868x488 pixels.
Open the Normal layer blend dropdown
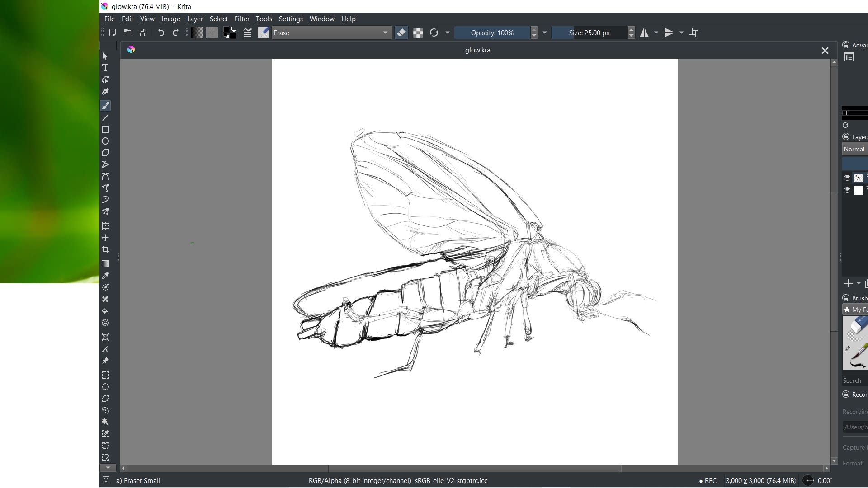pos(854,149)
